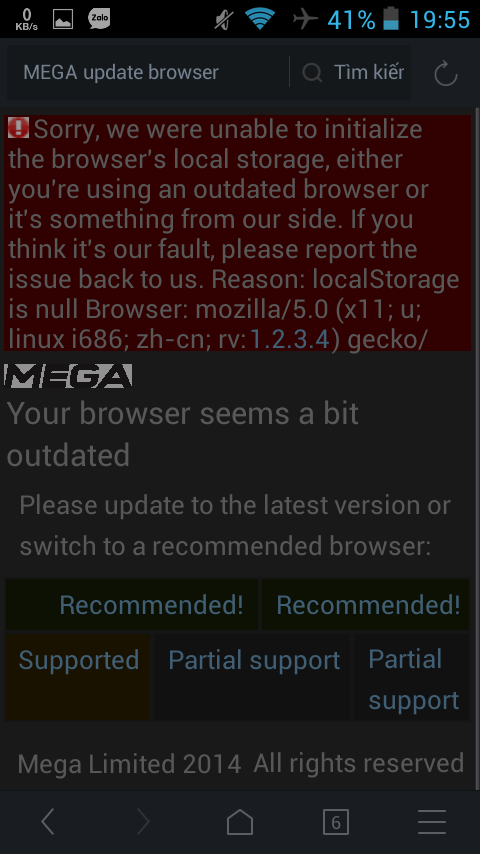Open the first Recommended! browser link
The image size is (480, 854).
point(131,605)
